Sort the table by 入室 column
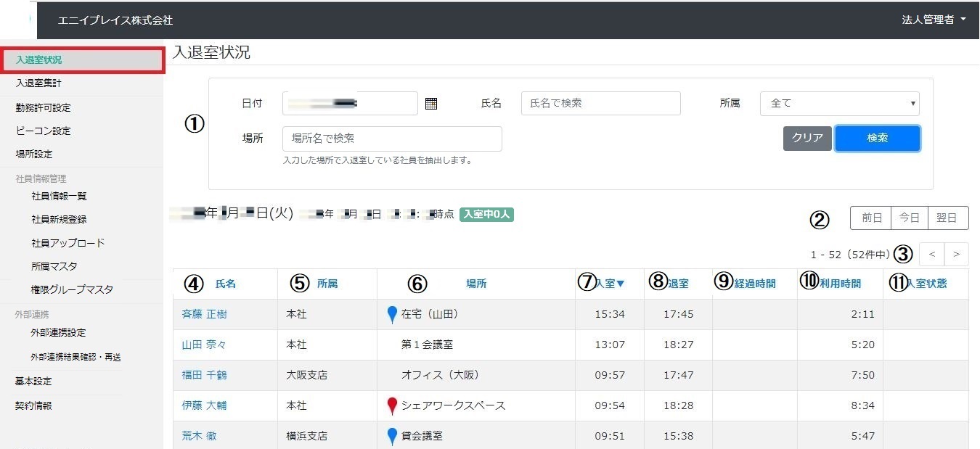Screen dimensions: 980x449 tap(610, 284)
